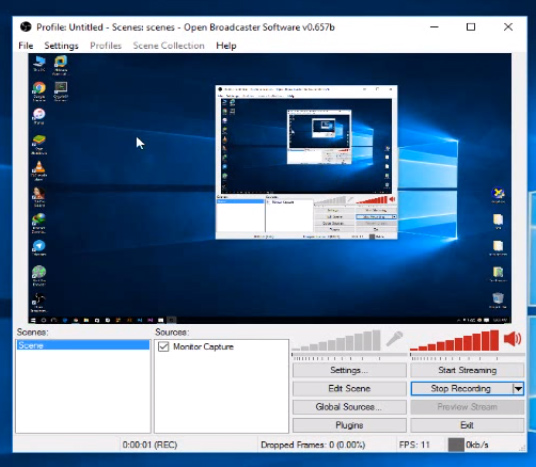536x467 pixels.
Task: Open the Profiles menu
Action: [106, 45]
